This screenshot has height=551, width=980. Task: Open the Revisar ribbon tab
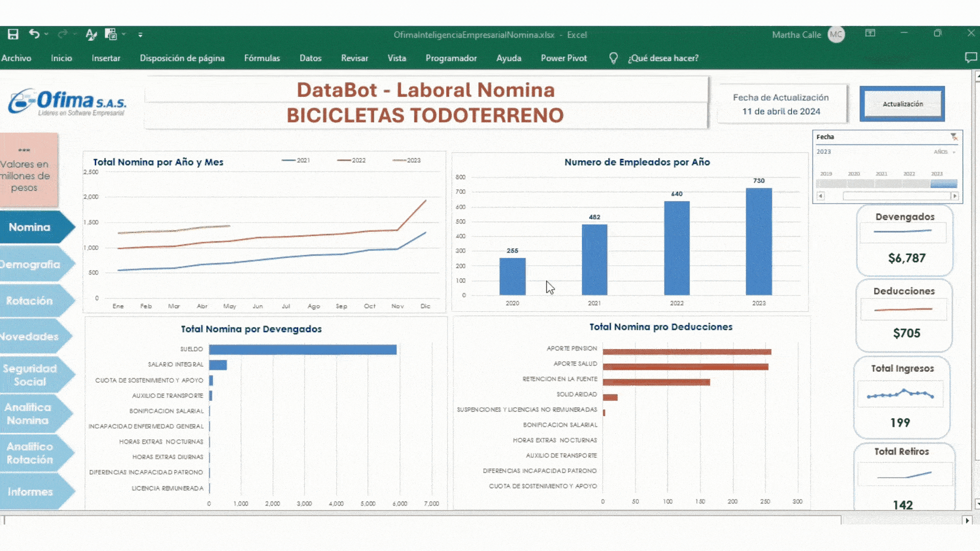coord(354,58)
